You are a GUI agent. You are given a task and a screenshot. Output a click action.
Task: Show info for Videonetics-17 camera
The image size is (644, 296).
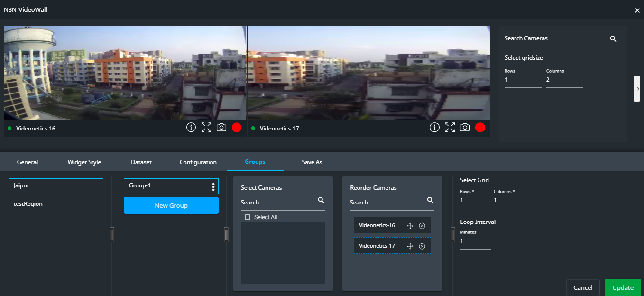point(434,128)
